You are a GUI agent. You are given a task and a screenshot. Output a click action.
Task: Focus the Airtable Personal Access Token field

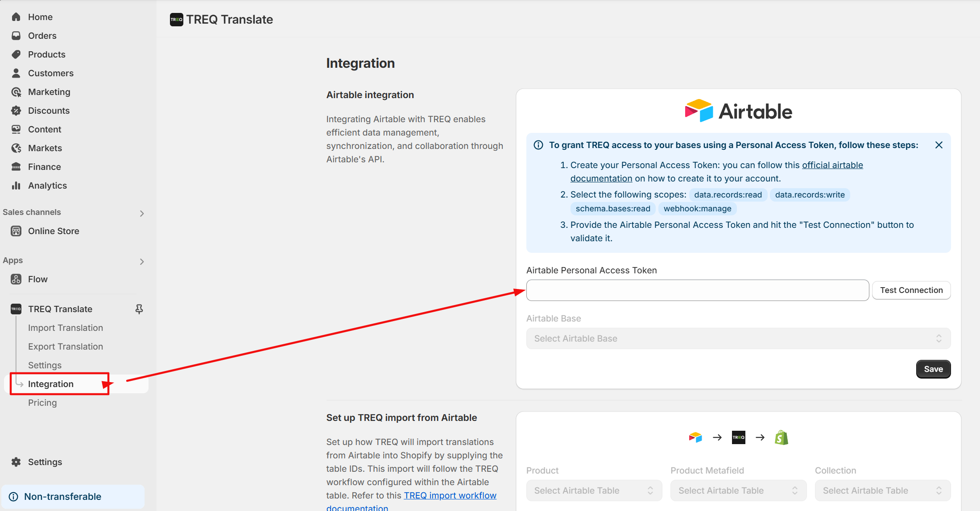pos(698,290)
